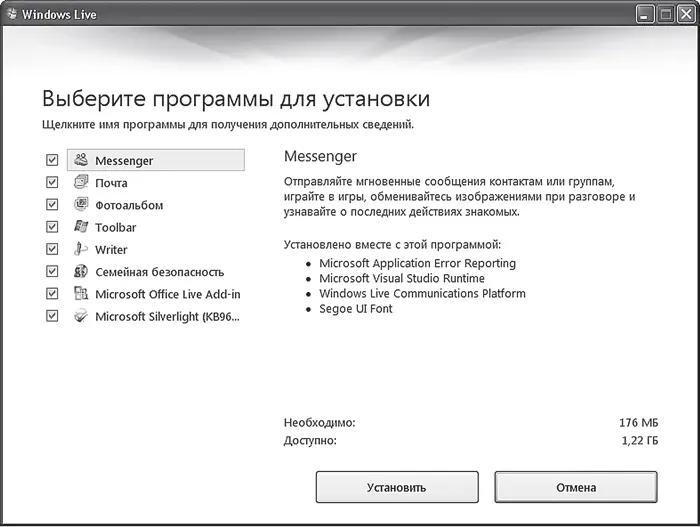Viewport: 700px width, 527px height.
Task: Click the Microsoft Office Live Add-in icon
Action: click(81, 293)
